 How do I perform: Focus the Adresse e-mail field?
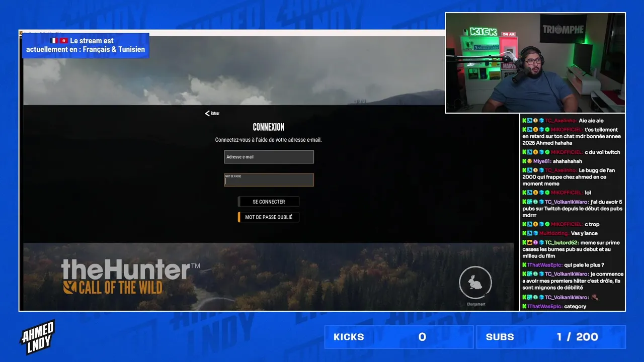(269, 157)
